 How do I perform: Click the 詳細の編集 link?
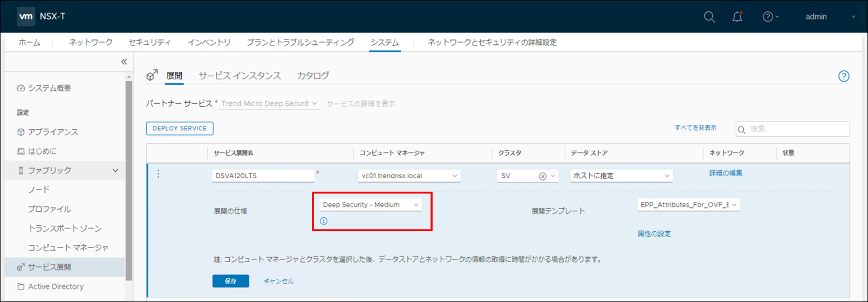726,173
